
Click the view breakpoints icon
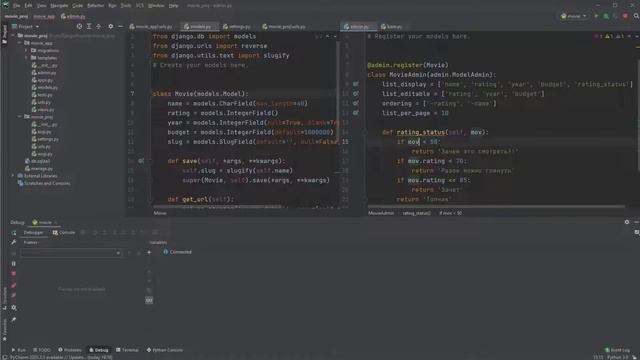point(13,286)
